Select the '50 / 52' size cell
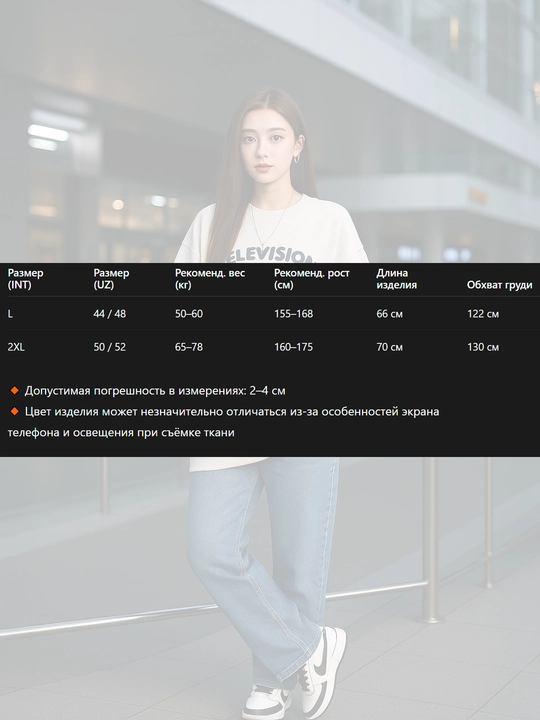540x720 pixels. coord(109,347)
